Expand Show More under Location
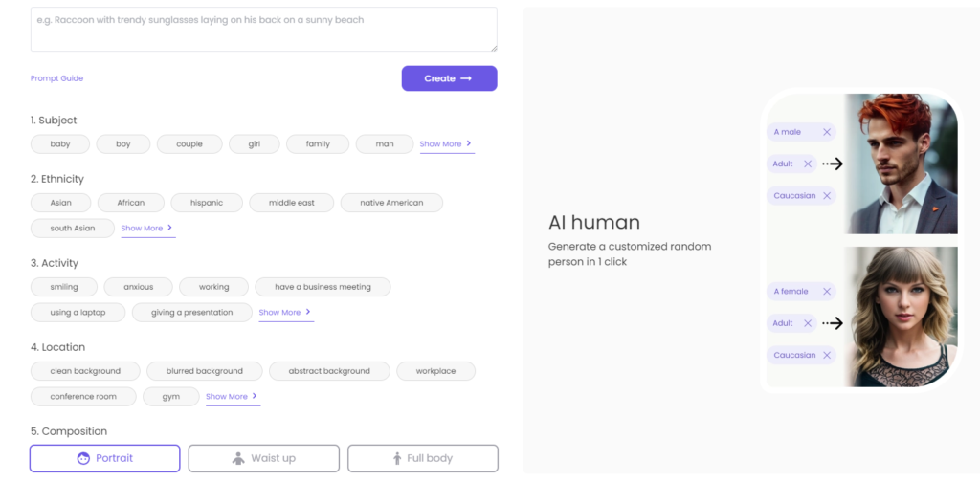This screenshot has width=980, height=482. pos(232,397)
